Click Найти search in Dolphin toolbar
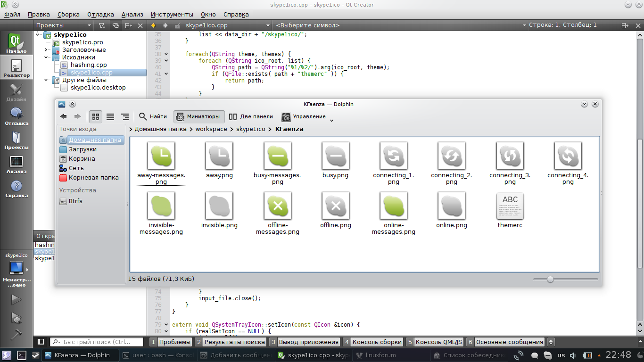 (x=153, y=116)
